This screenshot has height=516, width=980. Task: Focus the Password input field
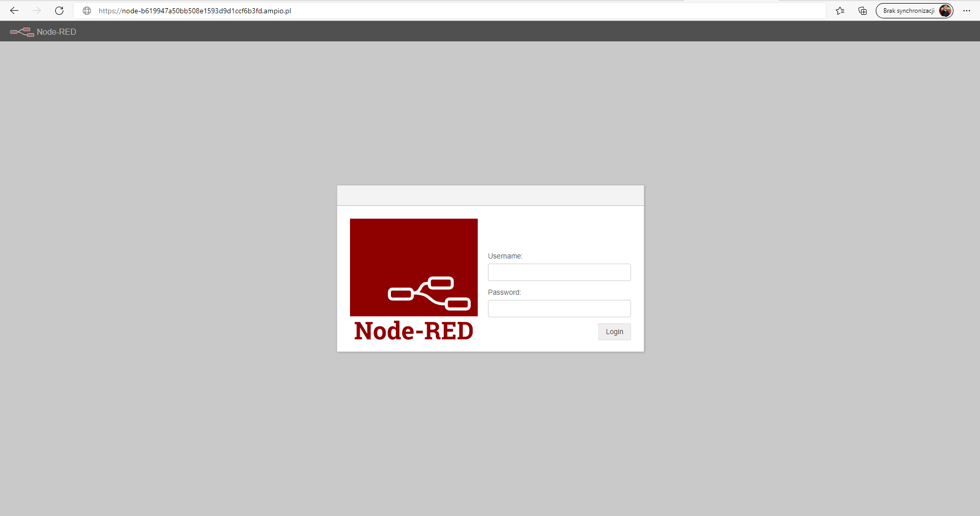pos(559,309)
